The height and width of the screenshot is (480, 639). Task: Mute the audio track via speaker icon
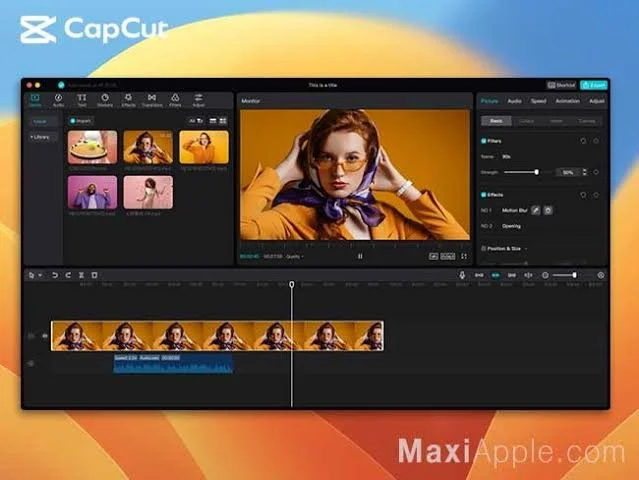pyautogui.click(x=31, y=363)
